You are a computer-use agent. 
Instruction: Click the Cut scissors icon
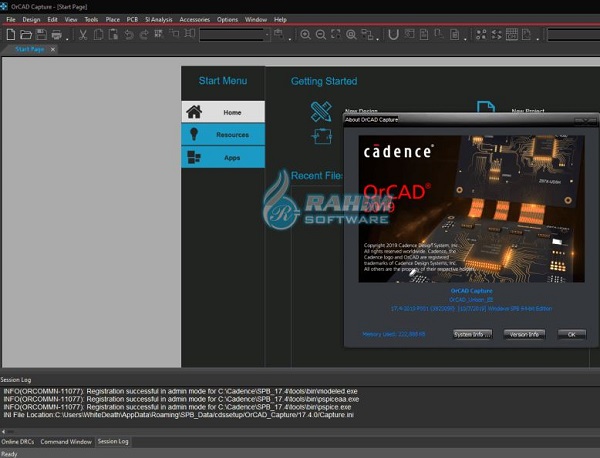pyautogui.click(x=83, y=34)
